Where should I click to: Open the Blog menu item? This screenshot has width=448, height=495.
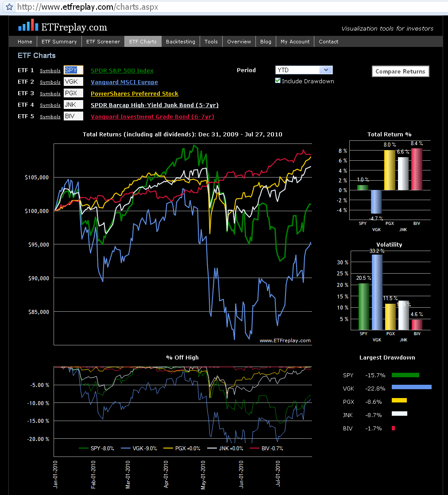click(266, 41)
